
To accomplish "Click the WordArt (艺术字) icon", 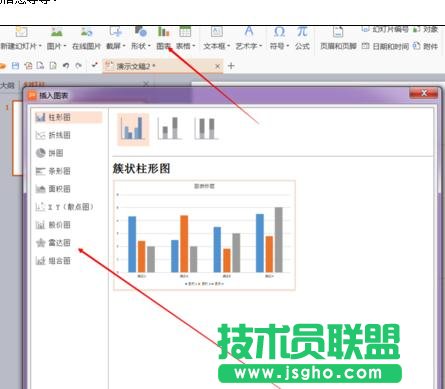I will (x=249, y=32).
